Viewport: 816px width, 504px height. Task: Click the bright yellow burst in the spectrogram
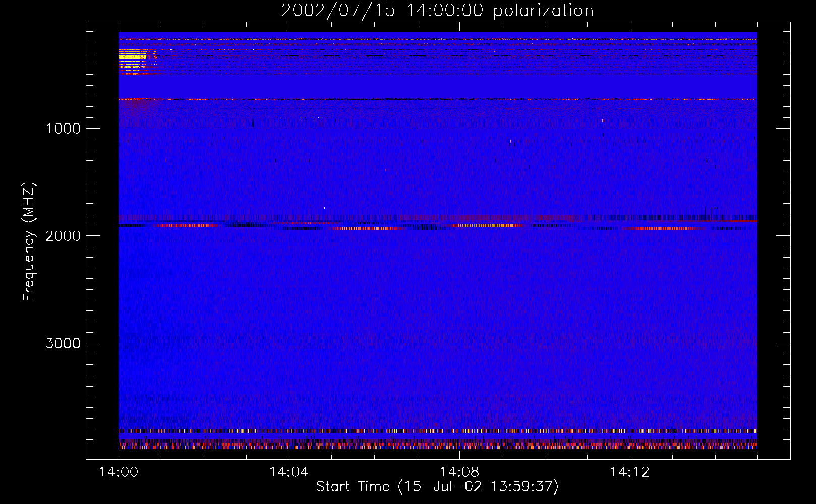click(133, 59)
